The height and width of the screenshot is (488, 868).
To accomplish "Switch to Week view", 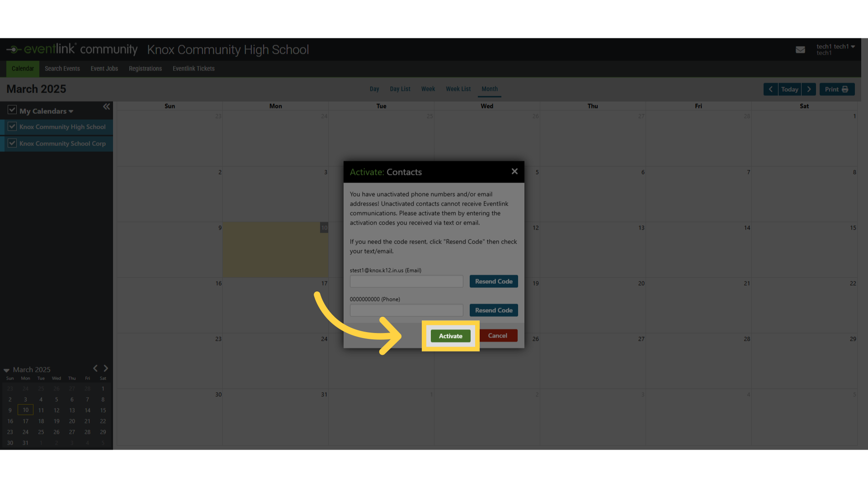I will click(x=428, y=89).
